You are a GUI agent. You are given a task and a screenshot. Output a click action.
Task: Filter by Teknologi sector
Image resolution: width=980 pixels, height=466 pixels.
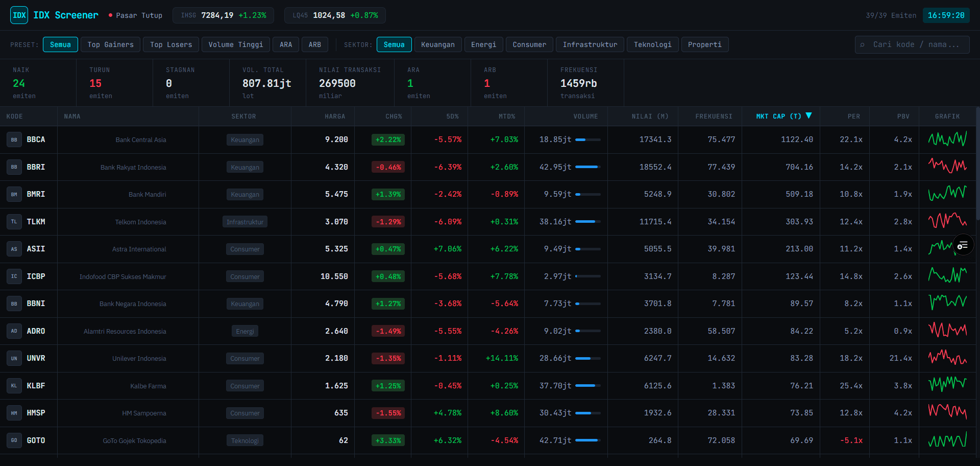point(653,44)
